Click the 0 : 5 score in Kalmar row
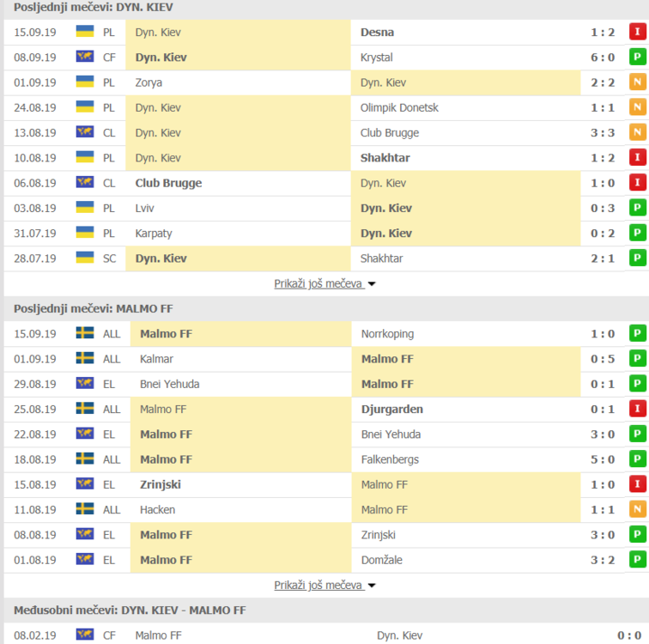This screenshot has height=644, width=649. pos(603,359)
